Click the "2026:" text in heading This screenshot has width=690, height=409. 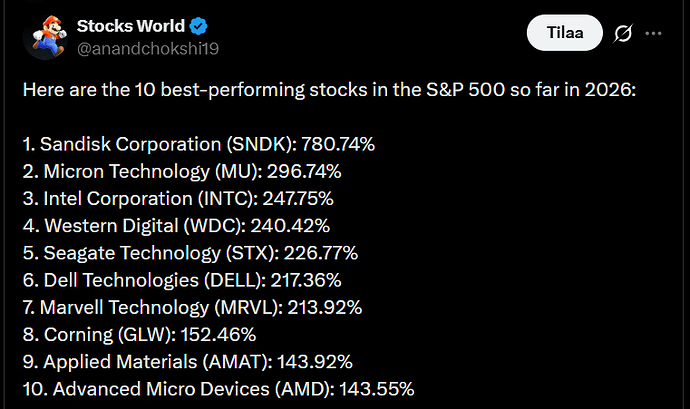coord(610,90)
